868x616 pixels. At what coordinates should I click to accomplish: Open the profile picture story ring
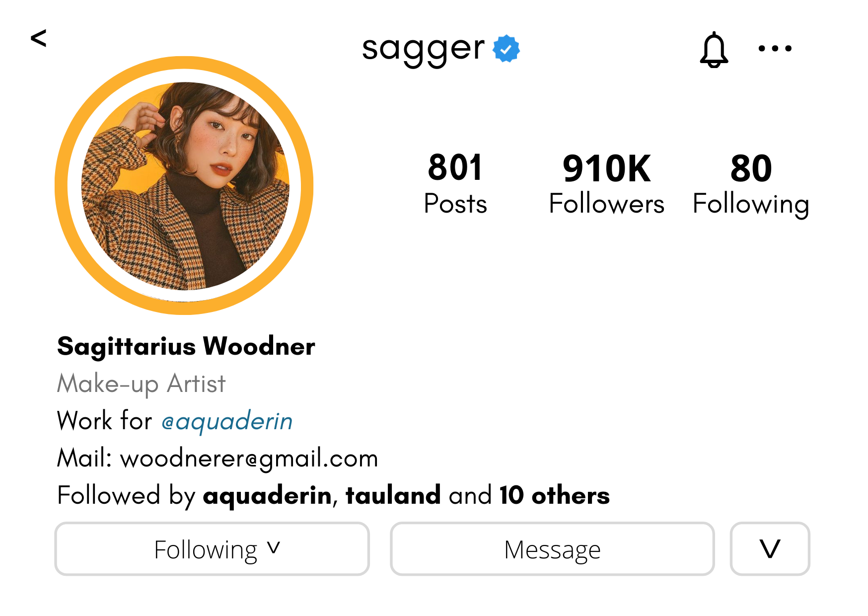click(184, 185)
